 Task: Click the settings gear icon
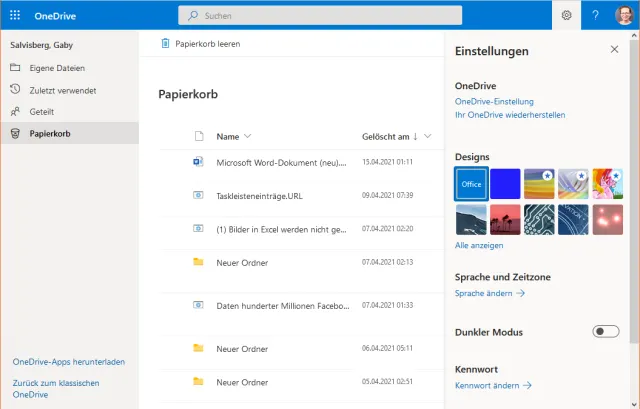(566, 15)
